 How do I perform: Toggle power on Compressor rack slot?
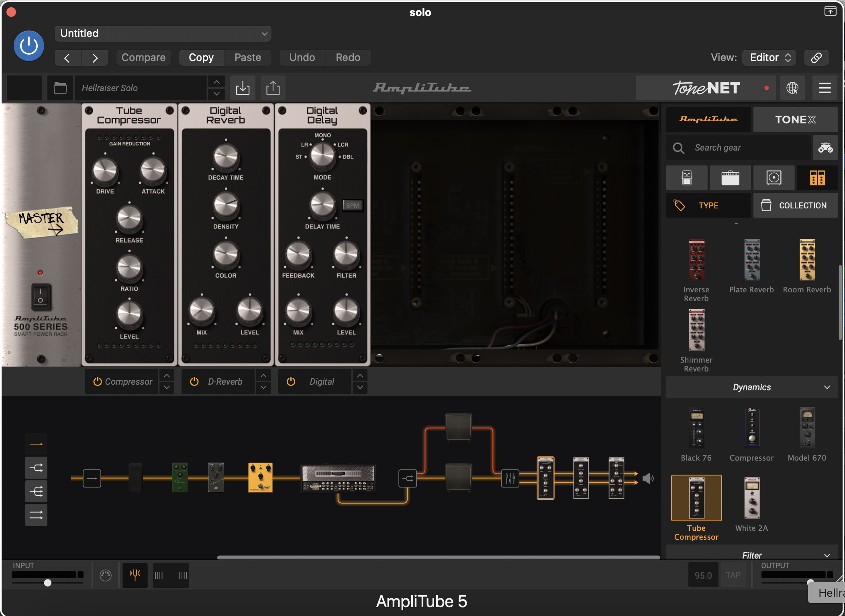97,381
